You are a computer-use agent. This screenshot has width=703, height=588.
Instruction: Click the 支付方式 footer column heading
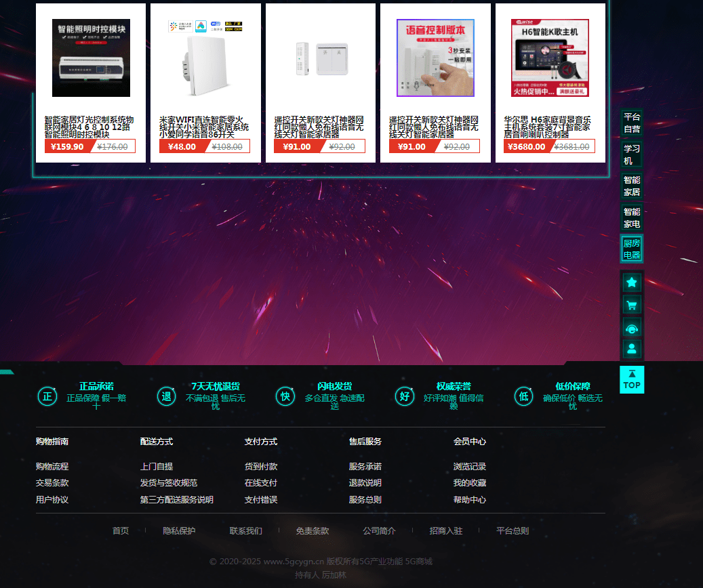click(x=261, y=442)
